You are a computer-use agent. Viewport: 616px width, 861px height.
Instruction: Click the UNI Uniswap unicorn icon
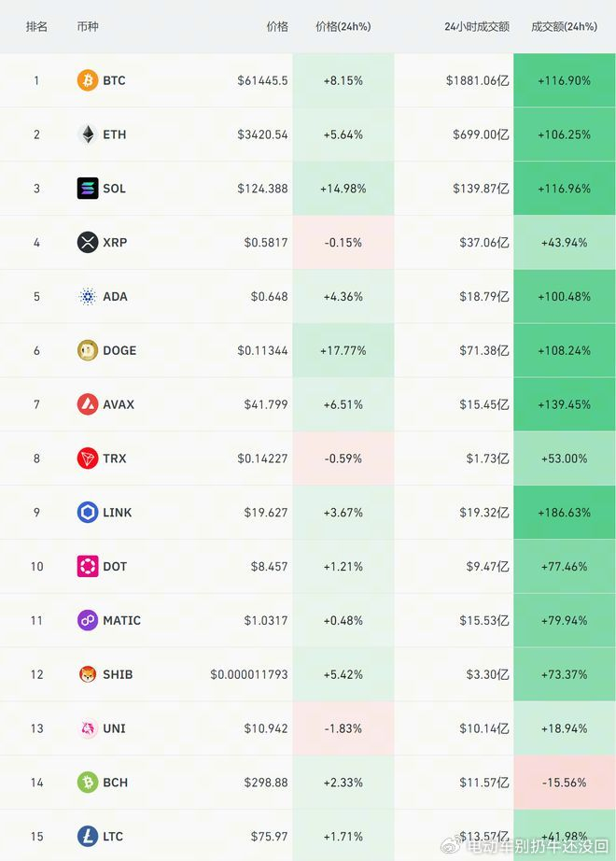[x=88, y=728]
